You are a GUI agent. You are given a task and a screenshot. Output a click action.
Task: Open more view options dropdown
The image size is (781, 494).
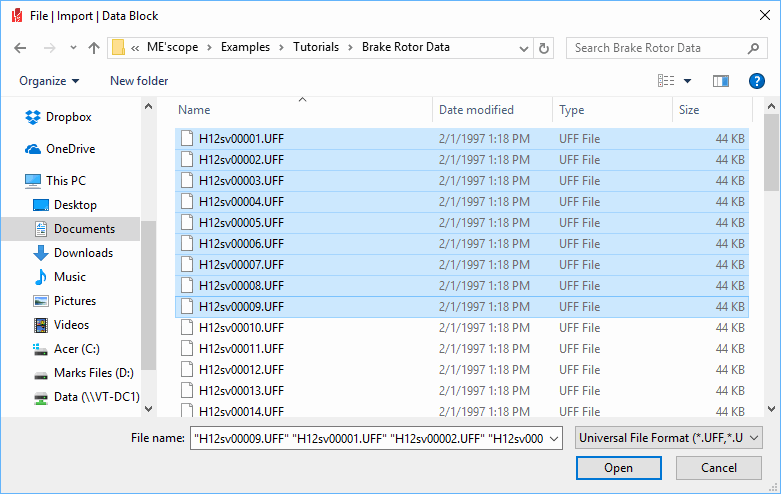[x=687, y=81]
